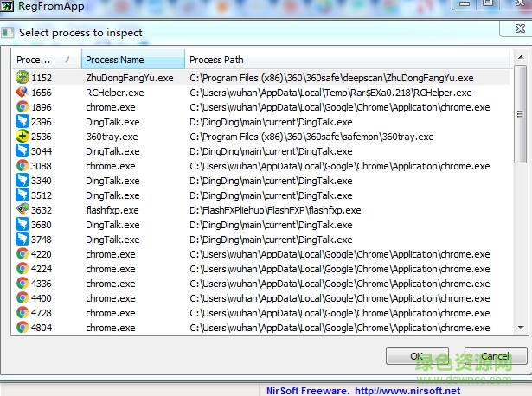Image resolution: width=532 pixels, height=396 pixels.
Task: Select DingTalk.exe name in row 2396
Action: (112, 122)
